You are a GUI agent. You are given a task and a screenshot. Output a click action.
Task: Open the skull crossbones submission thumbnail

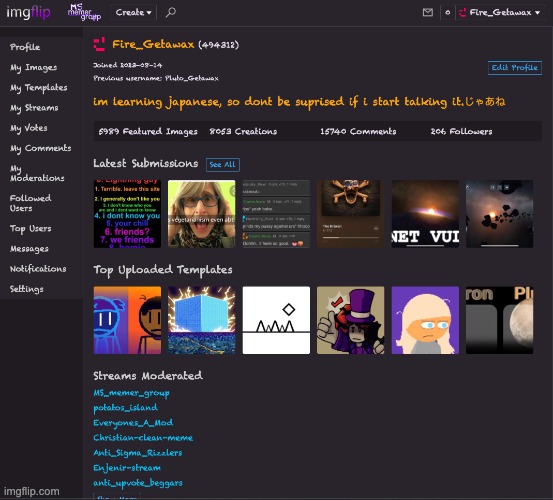point(351,214)
